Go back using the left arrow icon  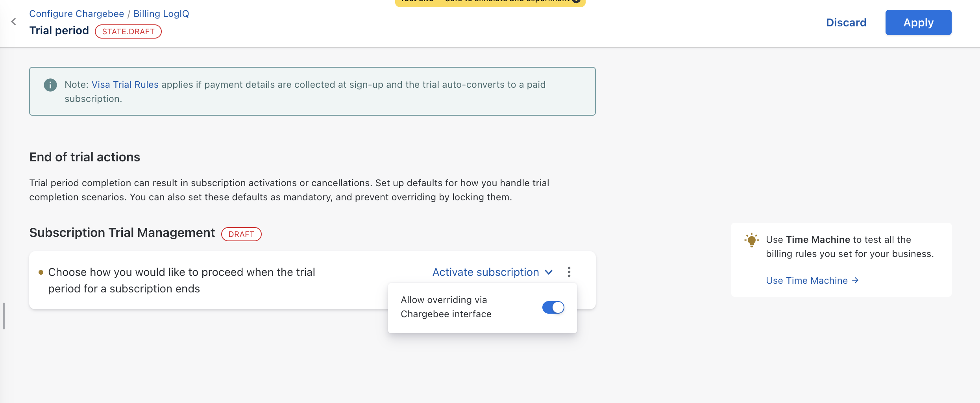point(14,22)
